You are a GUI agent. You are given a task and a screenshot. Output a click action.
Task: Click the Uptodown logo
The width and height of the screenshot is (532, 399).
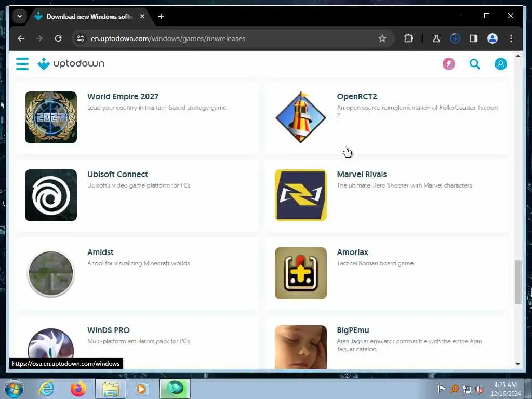(71, 63)
